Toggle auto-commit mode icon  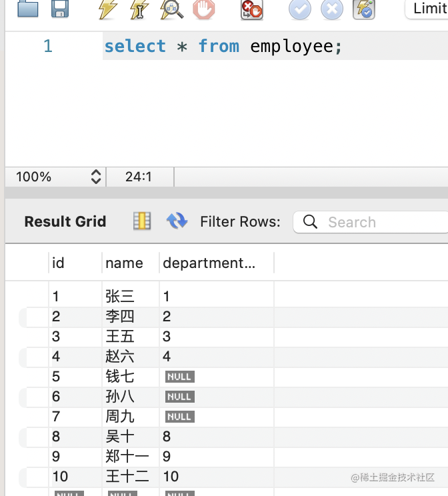click(364, 9)
